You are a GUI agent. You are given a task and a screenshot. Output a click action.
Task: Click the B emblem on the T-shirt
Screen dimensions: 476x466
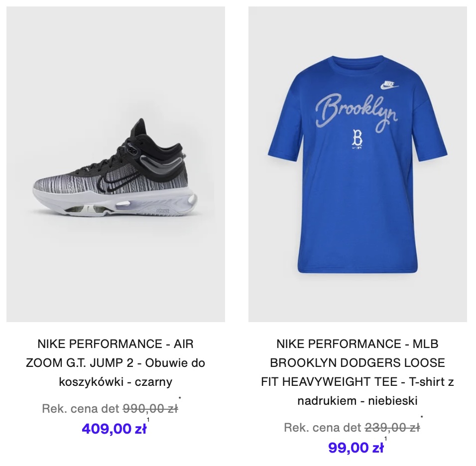pos(357,137)
